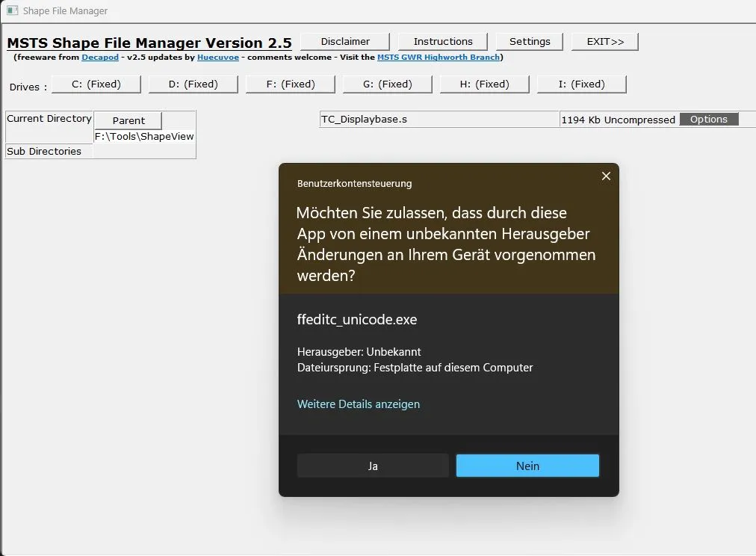Switch to drive H: (Fixed)

point(484,84)
